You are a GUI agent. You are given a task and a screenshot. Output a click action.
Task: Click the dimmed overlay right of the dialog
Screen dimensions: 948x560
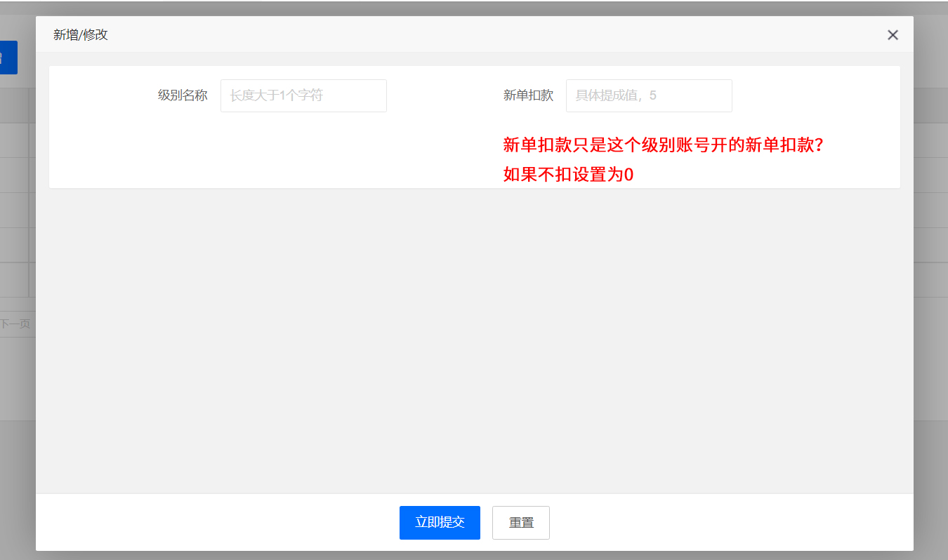coord(931,281)
